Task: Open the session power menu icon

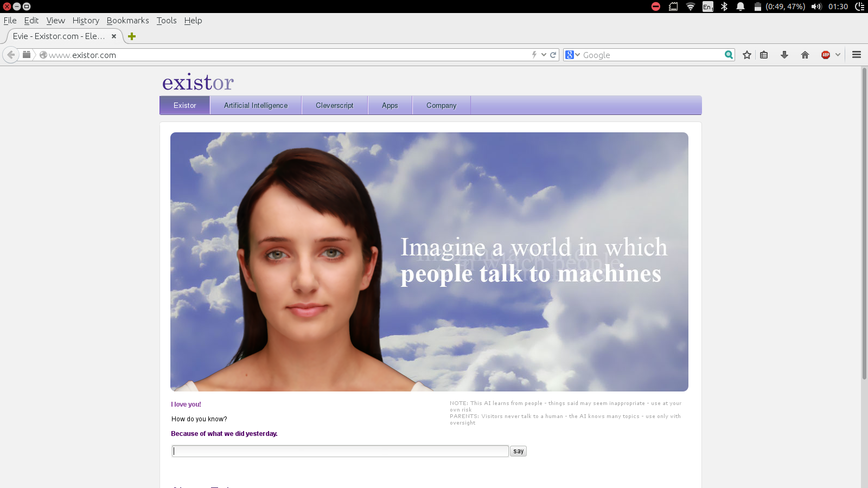Action: click(x=860, y=7)
